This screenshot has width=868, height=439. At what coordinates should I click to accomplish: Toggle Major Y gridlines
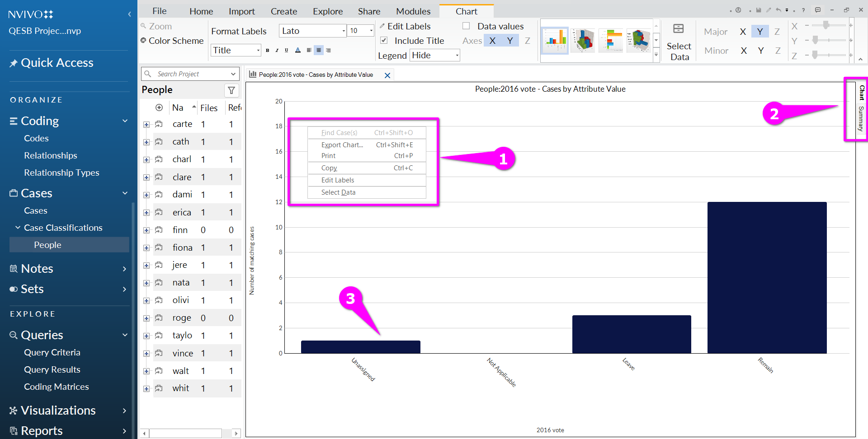tap(759, 31)
